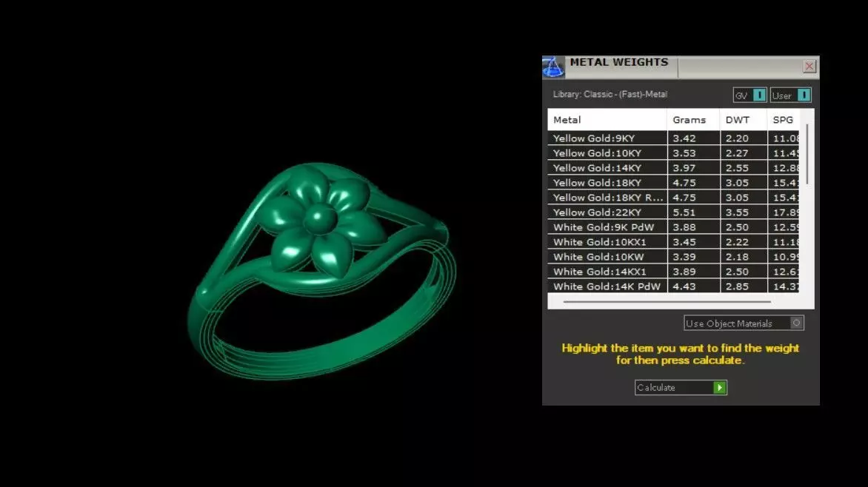The width and height of the screenshot is (868, 487).
Task: Select the White Gold:10KW row
Action: [x=673, y=257]
